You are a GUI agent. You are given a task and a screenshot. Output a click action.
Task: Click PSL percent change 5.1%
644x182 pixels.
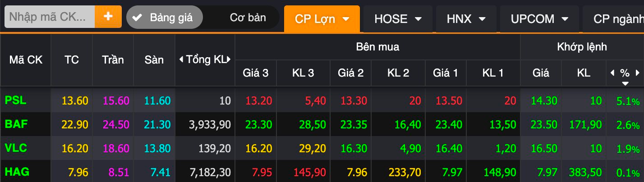[x=628, y=101]
